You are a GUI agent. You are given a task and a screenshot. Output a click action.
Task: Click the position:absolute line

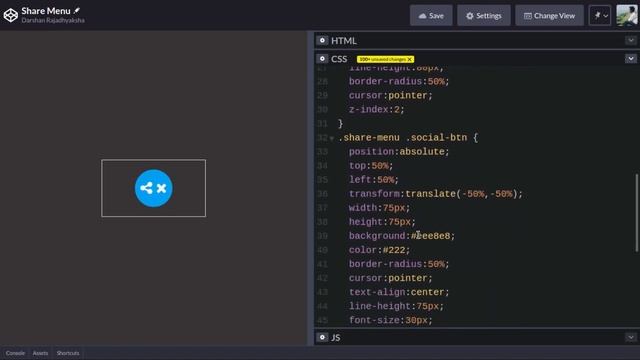pos(399,152)
